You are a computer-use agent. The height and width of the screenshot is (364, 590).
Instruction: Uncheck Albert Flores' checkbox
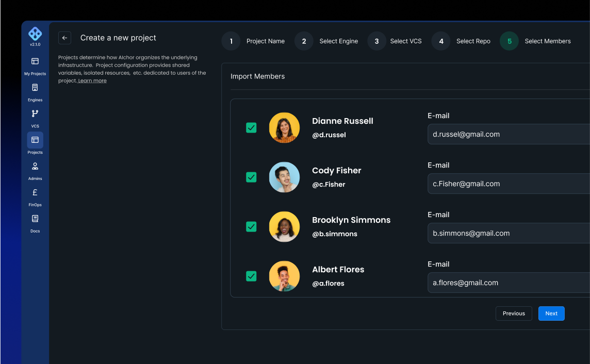click(251, 276)
